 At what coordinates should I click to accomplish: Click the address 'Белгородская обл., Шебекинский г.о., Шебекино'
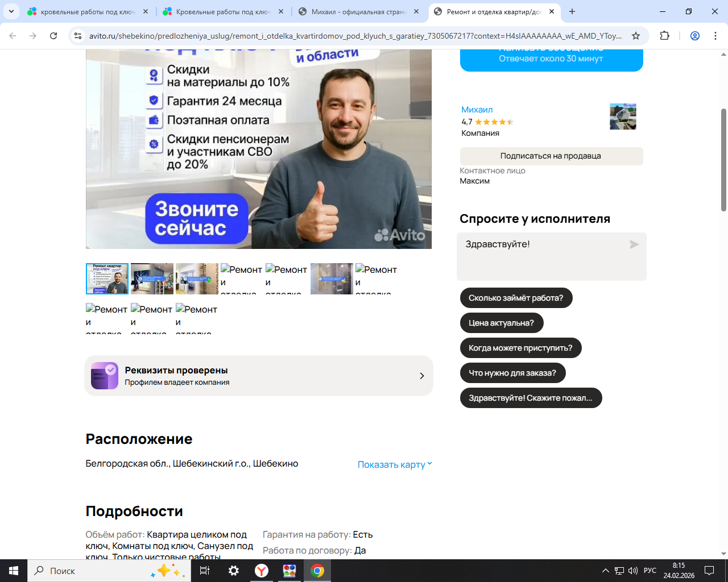[x=192, y=464]
